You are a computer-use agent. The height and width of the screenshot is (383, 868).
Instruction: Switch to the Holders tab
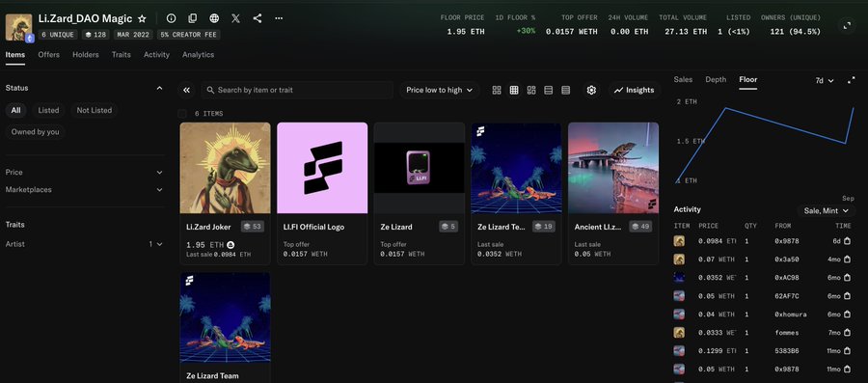(85, 55)
